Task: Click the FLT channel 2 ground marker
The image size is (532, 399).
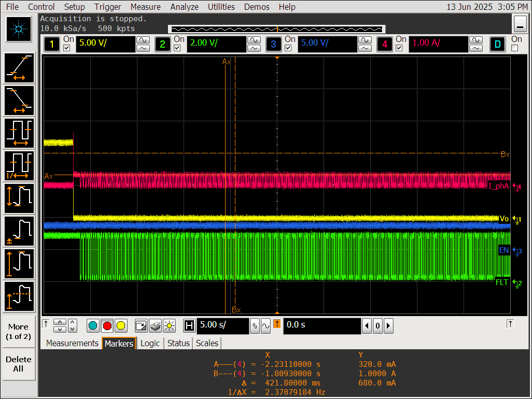Action: (517, 283)
